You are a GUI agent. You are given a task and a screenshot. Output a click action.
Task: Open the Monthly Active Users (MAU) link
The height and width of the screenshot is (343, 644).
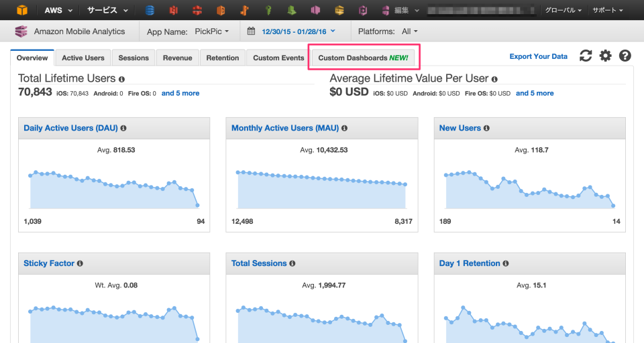click(x=285, y=128)
